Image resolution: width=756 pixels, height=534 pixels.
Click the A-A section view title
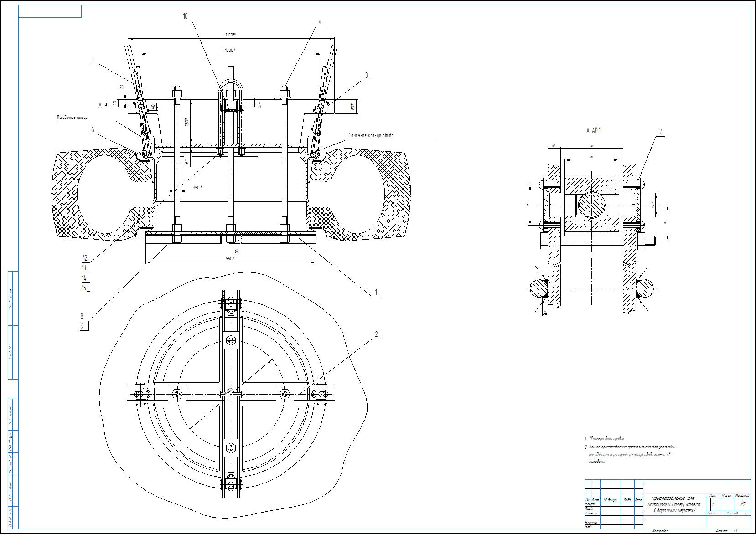tap(594, 131)
